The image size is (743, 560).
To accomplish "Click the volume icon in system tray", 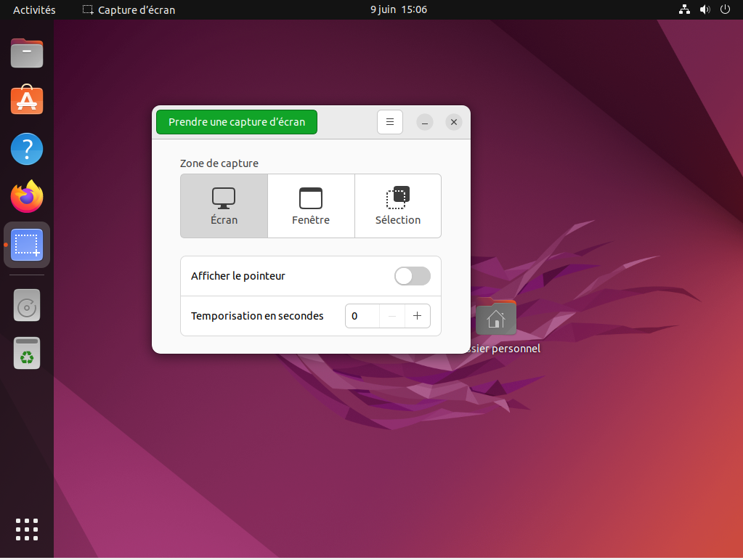I will 705,9.
